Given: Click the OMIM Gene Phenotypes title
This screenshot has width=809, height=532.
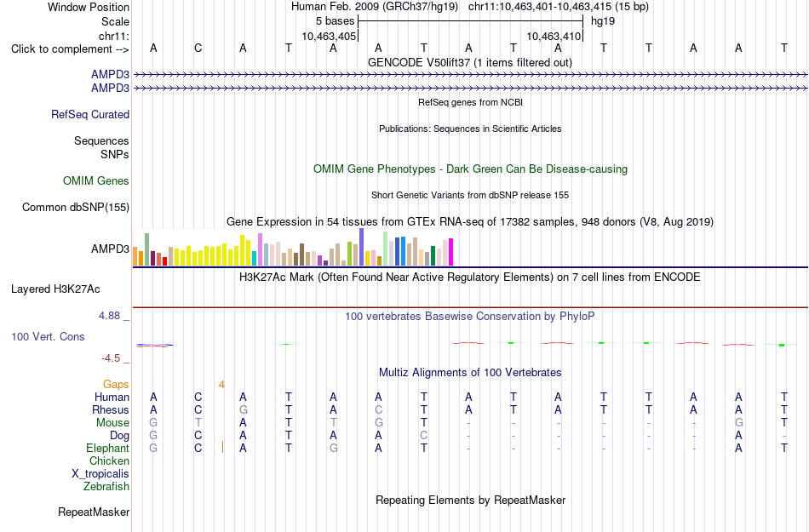Looking at the screenshot, I should coord(470,169).
